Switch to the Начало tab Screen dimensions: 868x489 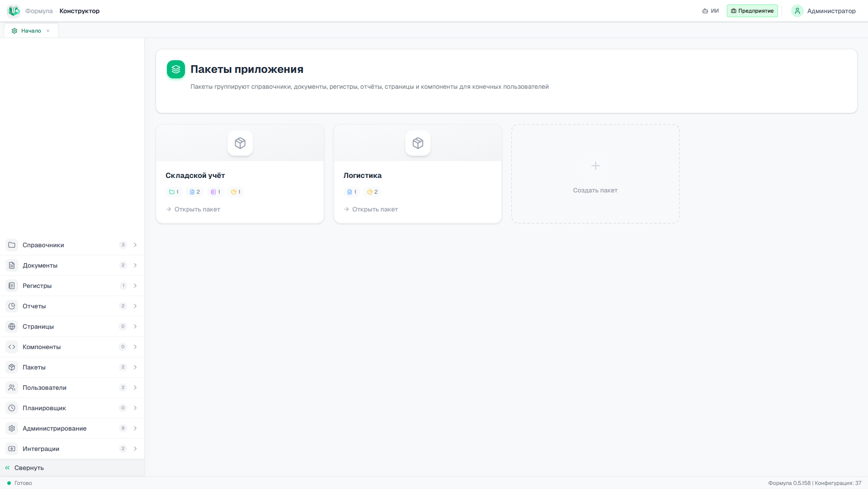point(31,31)
